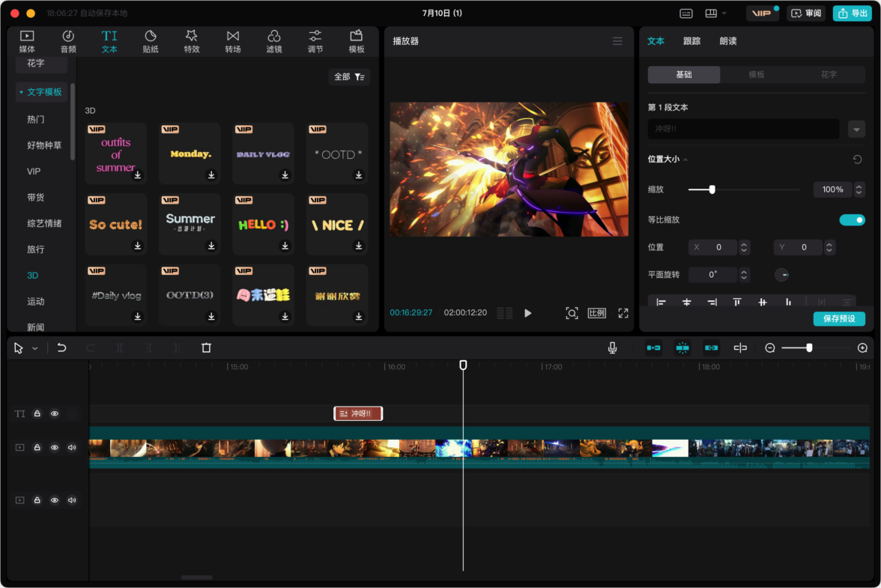
Task: Click the 保存预设 save preset button
Action: pyautogui.click(x=839, y=319)
